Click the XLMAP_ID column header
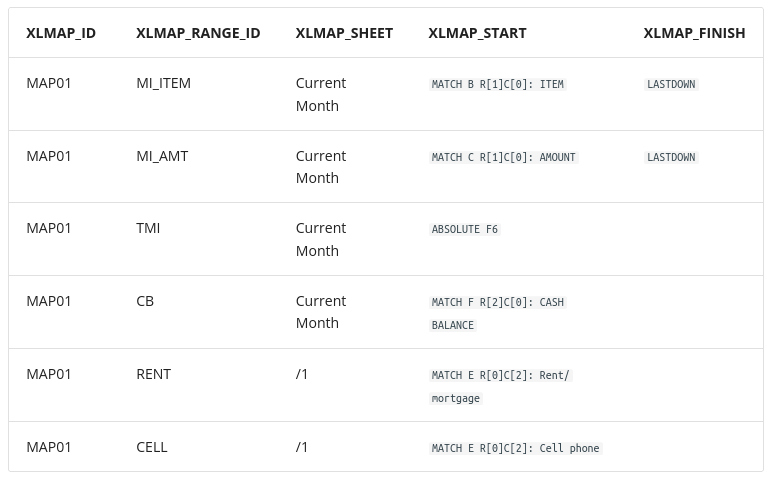 (61, 33)
